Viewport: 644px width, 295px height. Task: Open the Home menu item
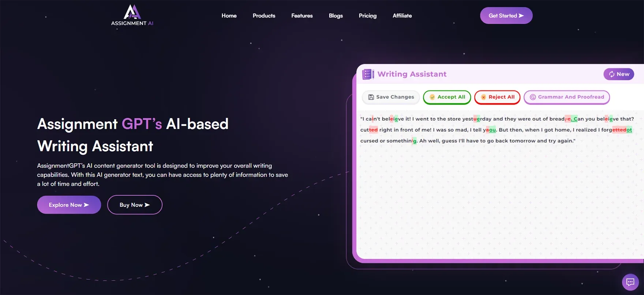pyautogui.click(x=229, y=16)
